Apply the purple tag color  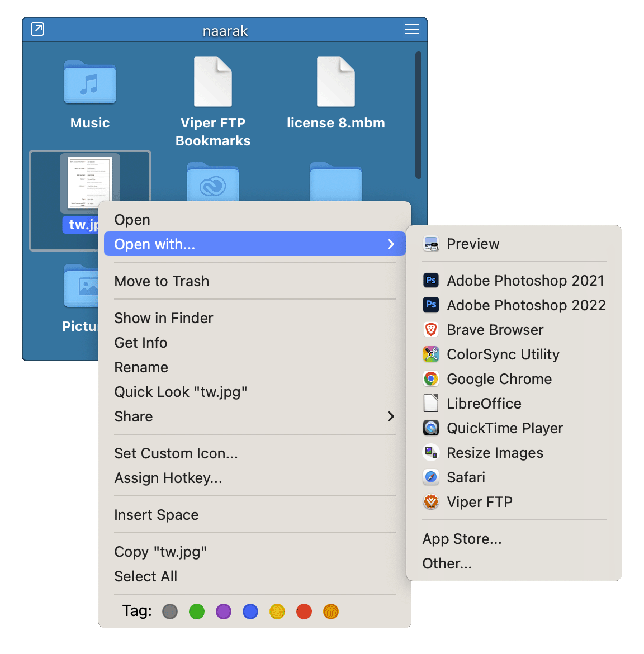click(x=224, y=612)
